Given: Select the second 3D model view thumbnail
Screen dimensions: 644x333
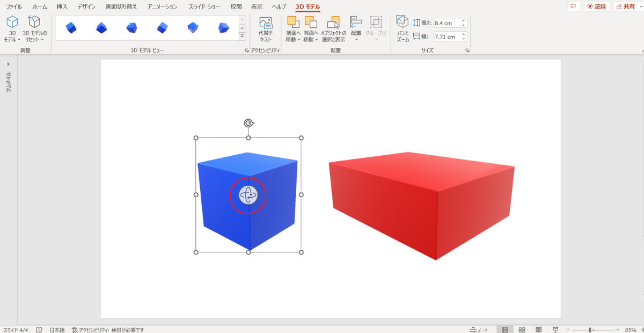Looking at the screenshot, I should pyautogui.click(x=101, y=27).
